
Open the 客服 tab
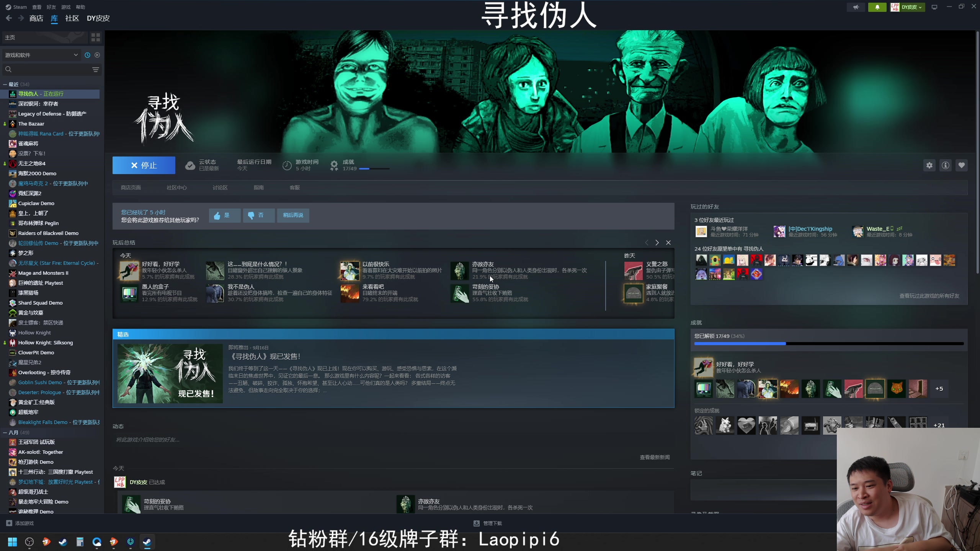coord(295,187)
